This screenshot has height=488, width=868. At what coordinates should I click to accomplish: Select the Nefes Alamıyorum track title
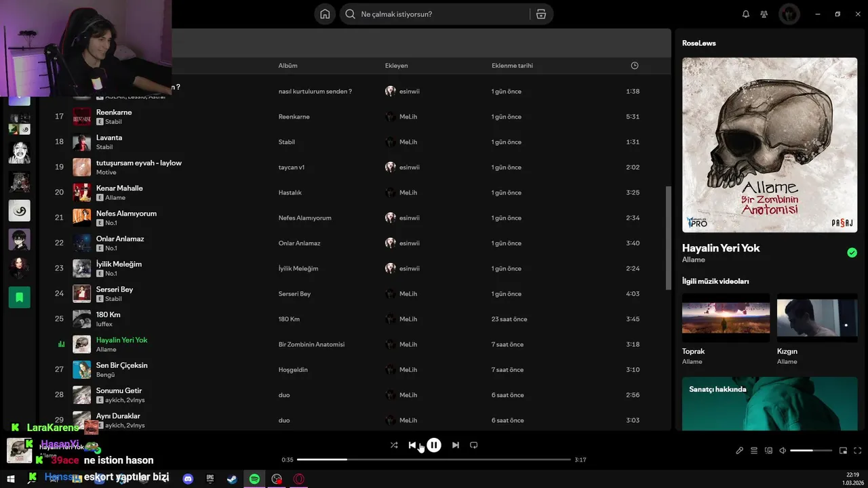(126, 213)
